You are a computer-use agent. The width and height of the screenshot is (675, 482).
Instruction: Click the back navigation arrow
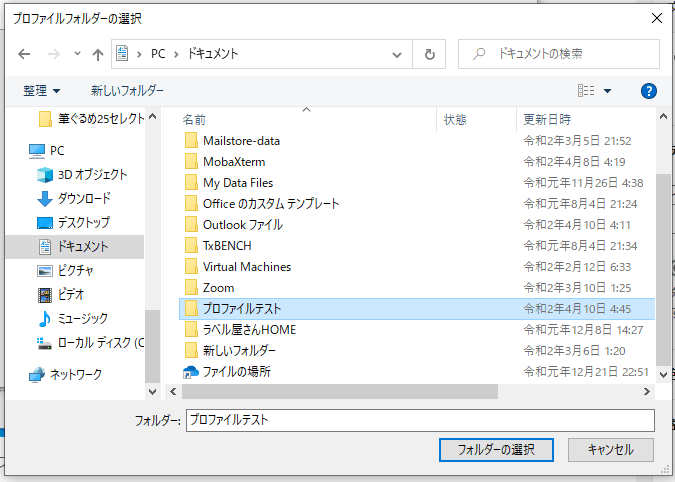[25, 54]
